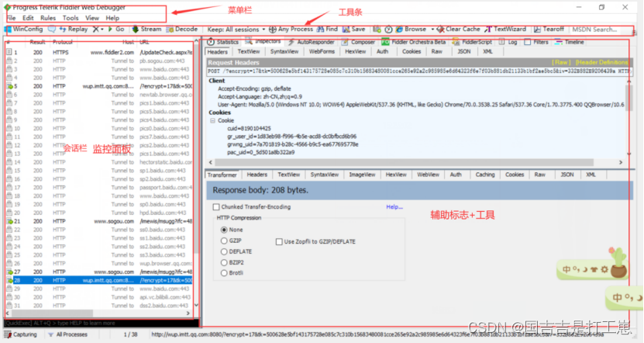Click the Help... link

pos(394,207)
